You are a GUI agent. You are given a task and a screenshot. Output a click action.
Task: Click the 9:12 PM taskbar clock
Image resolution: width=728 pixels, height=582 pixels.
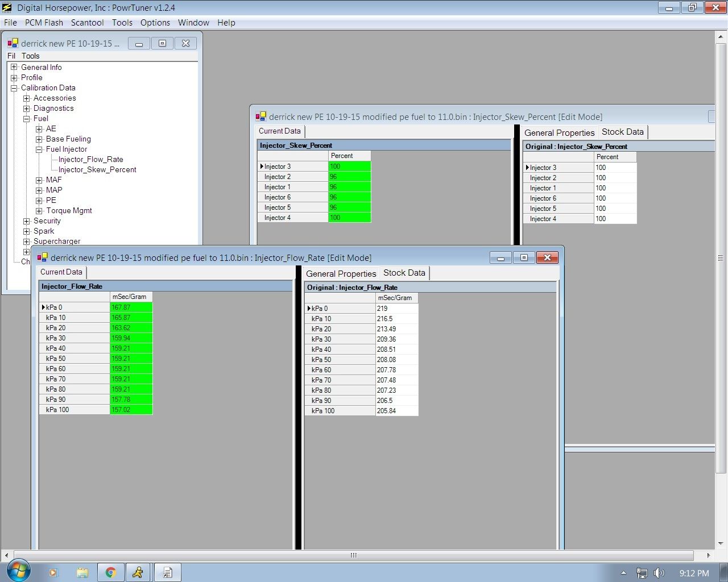pyautogui.click(x=694, y=573)
